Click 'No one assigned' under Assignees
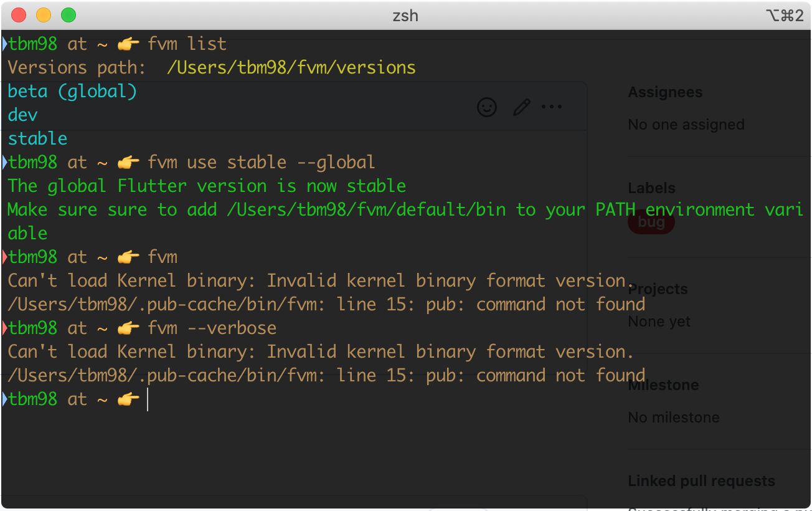 point(686,124)
